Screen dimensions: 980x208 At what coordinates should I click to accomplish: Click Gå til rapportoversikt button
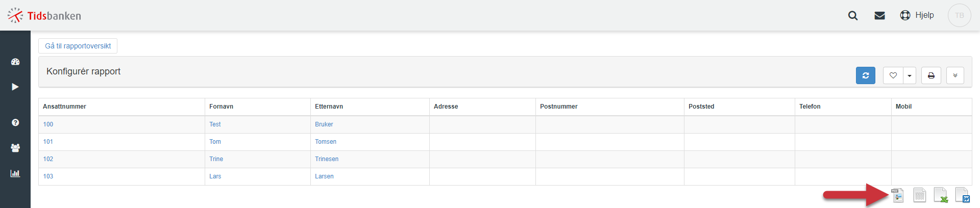(78, 46)
